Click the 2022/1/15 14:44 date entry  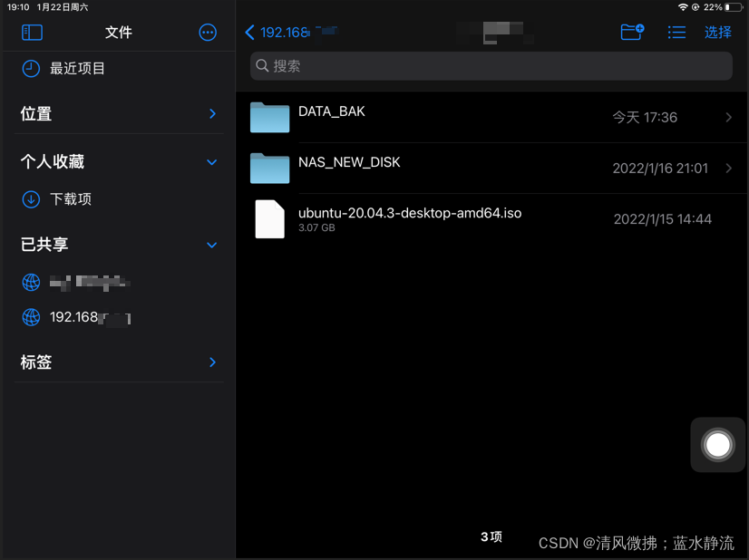[x=663, y=219]
